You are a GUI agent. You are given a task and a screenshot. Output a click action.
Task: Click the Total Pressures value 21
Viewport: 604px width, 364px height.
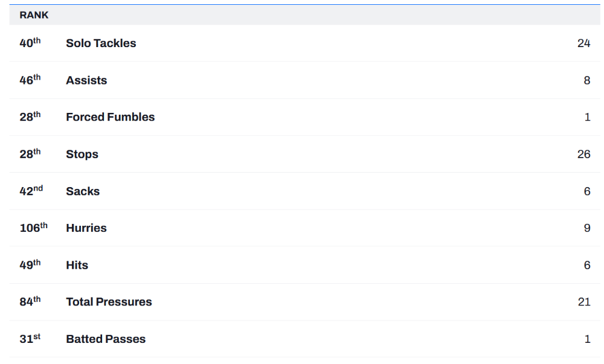584,302
